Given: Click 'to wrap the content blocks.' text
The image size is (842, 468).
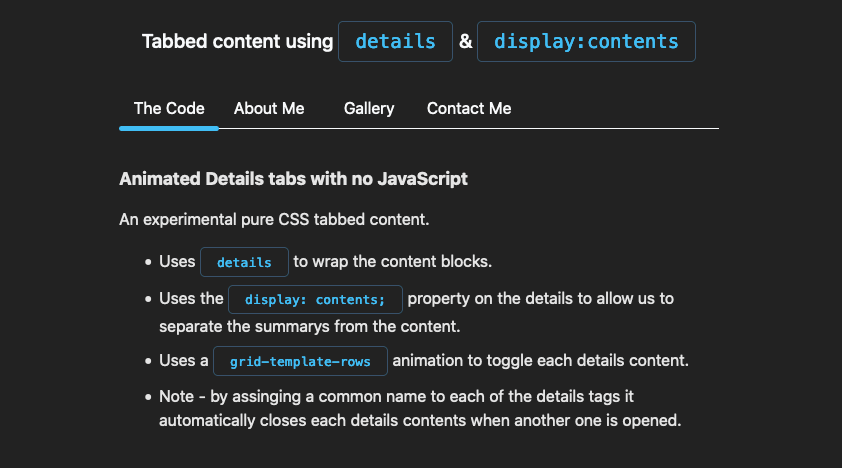Looking at the screenshot, I should coord(393,261).
